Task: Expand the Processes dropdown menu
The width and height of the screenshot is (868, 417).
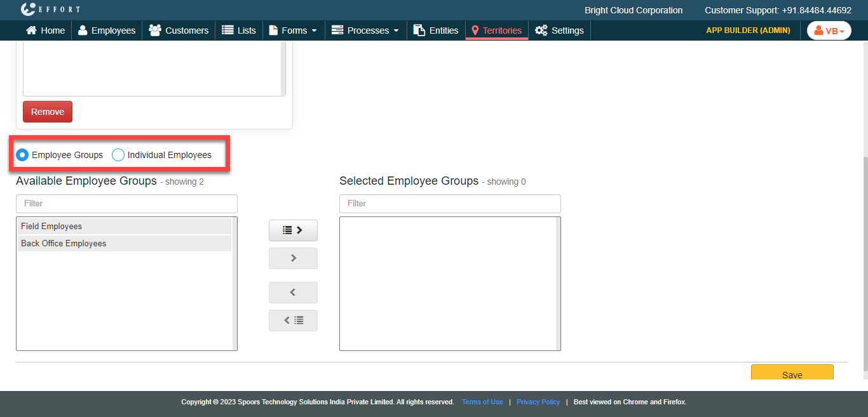Action: (365, 30)
